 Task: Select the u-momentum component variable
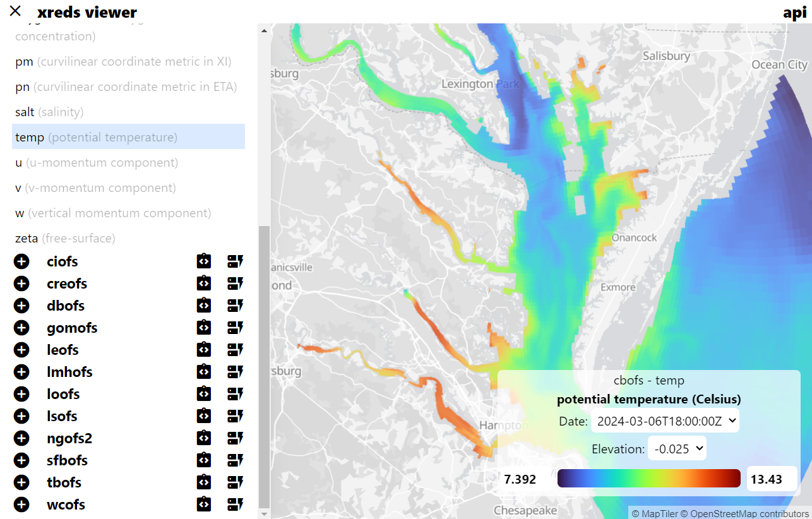pos(97,162)
